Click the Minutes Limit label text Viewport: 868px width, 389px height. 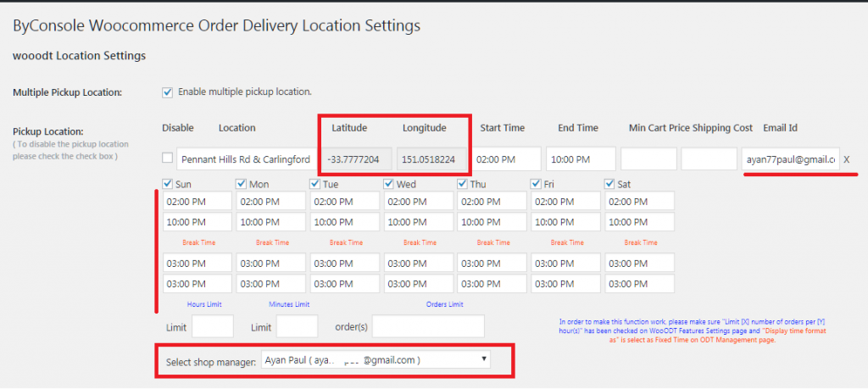[289, 304]
